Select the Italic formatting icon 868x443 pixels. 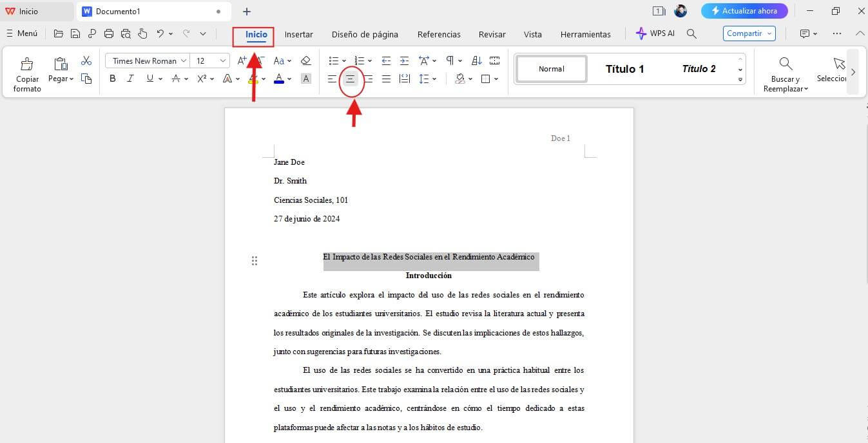pos(130,78)
